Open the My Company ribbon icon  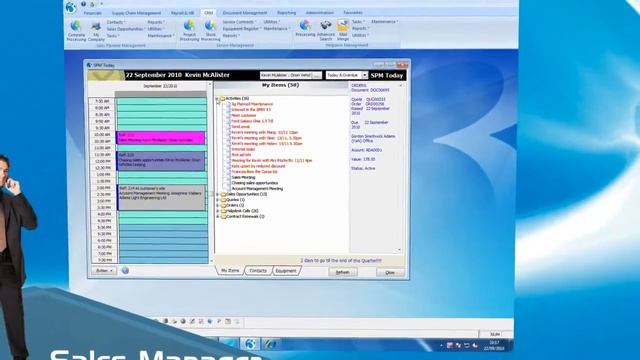click(96, 31)
